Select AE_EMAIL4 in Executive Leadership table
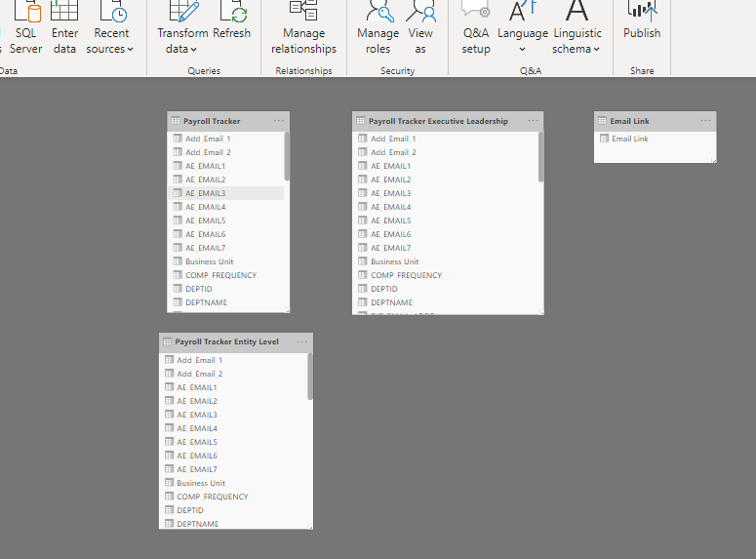The width and height of the screenshot is (756, 559). 446,207
